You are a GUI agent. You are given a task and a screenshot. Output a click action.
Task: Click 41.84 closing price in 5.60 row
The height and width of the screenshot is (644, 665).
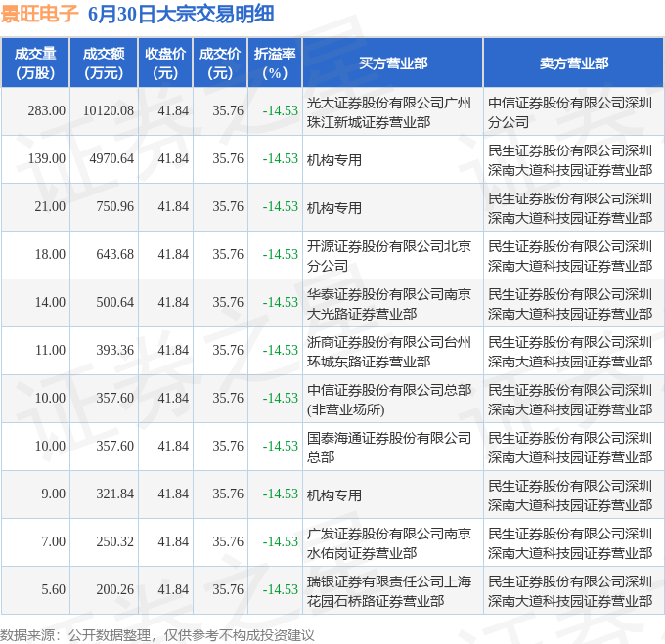point(173,590)
